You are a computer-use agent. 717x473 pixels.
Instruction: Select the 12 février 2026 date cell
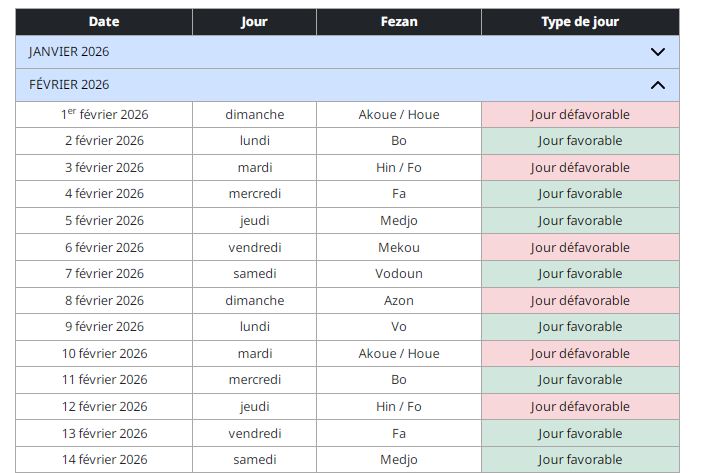(104, 407)
